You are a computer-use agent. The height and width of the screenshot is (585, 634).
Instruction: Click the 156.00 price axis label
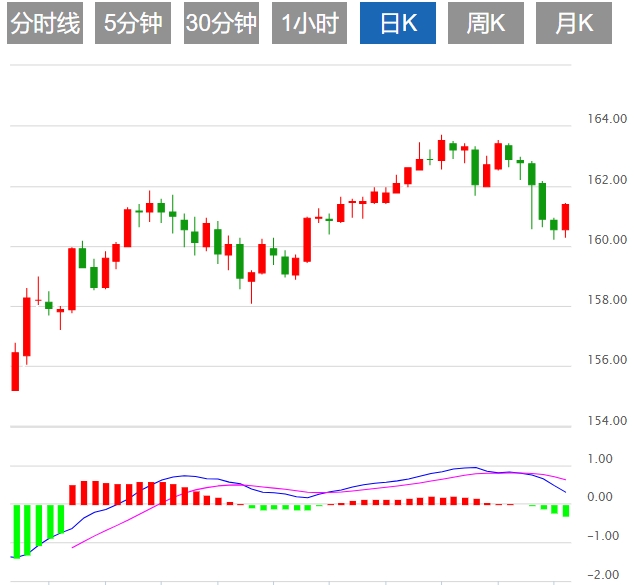pos(607,360)
